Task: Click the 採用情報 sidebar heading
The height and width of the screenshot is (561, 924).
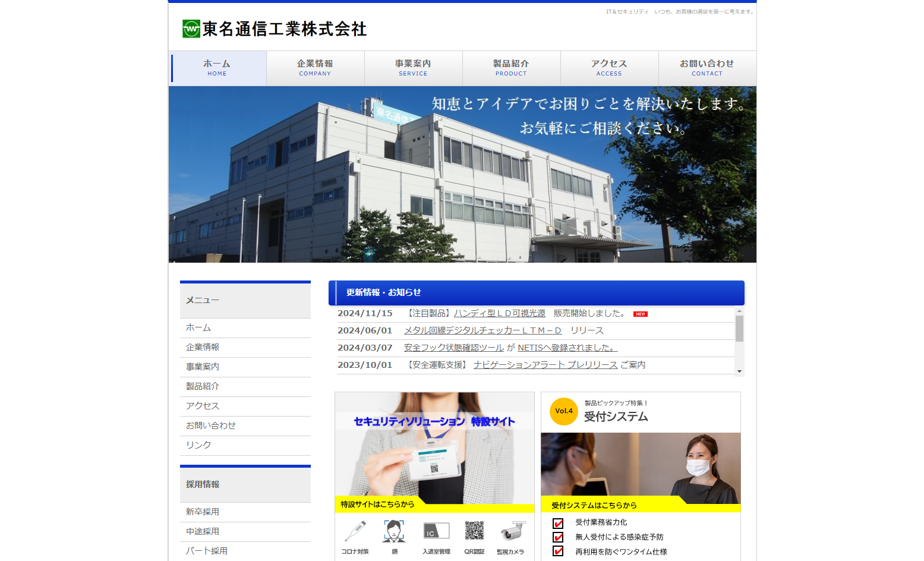Action: 245,485
